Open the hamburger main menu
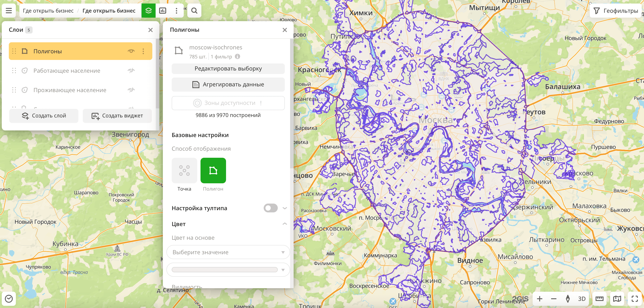The height and width of the screenshot is (308, 644). 9,11
